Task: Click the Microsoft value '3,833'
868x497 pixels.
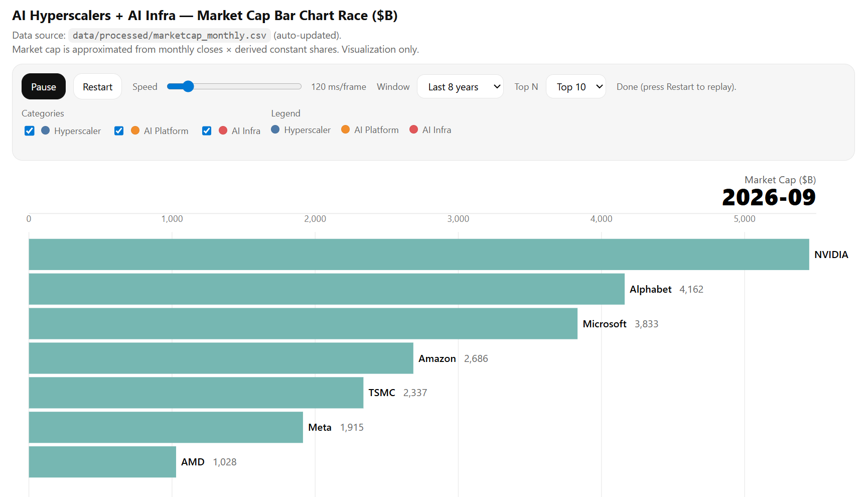Action: [x=646, y=324]
